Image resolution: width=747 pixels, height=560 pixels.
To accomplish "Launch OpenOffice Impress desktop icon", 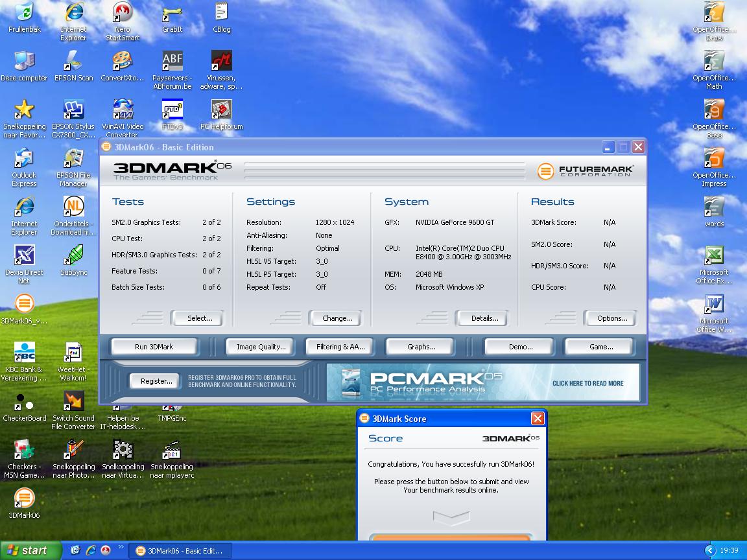I will click(714, 167).
